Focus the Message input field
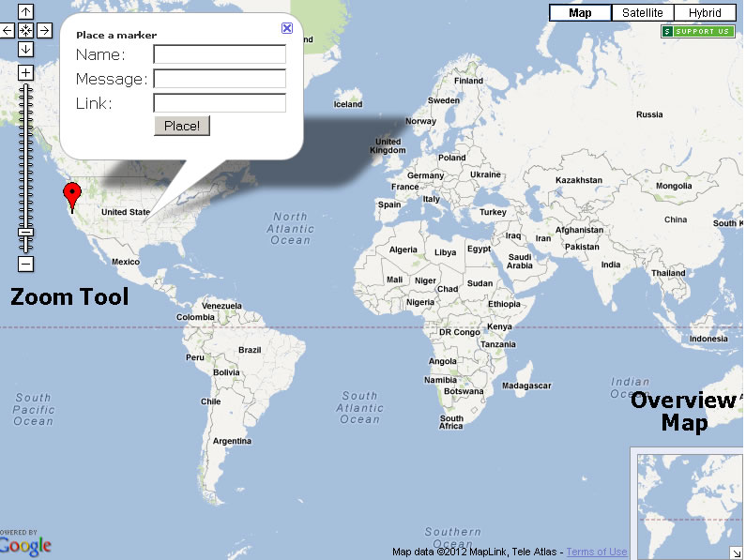Image resolution: width=746 pixels, height=560 pixels. 220,79
